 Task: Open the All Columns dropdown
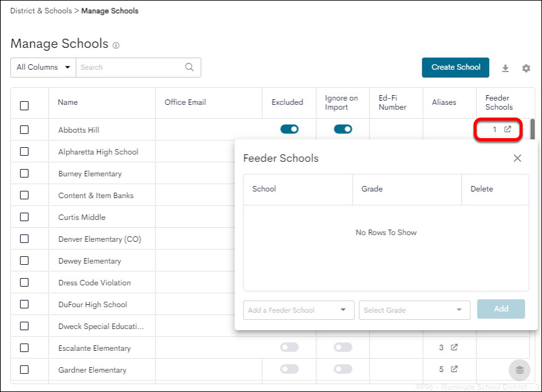pos(43,67)
